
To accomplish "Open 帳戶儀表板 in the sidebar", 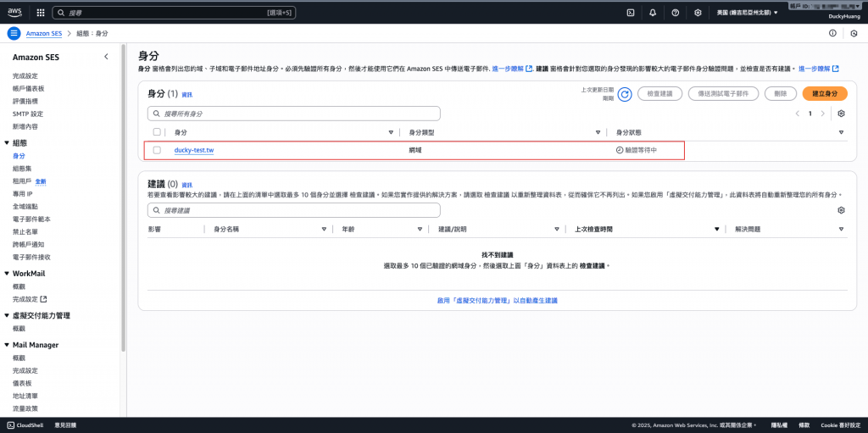I will click(28, 89).
